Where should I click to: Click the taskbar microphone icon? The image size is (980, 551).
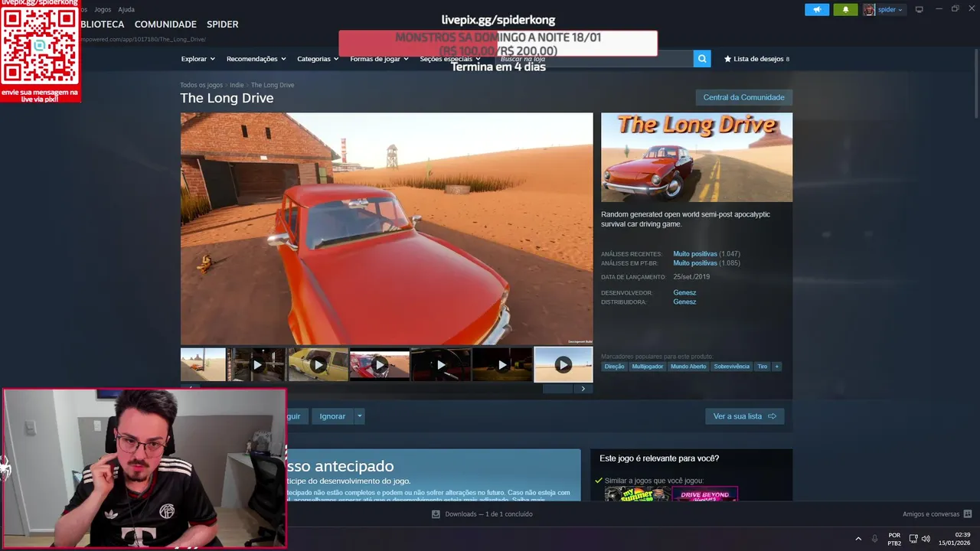pyautogui.click(x=875, y=539)
